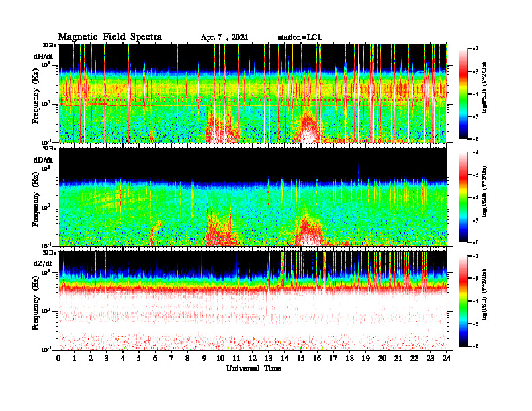The height and width of the screenshot is (411, 532).
Task: Click the 10^0 frequency tick of dH/dt panel
Action: click(46, 103)
